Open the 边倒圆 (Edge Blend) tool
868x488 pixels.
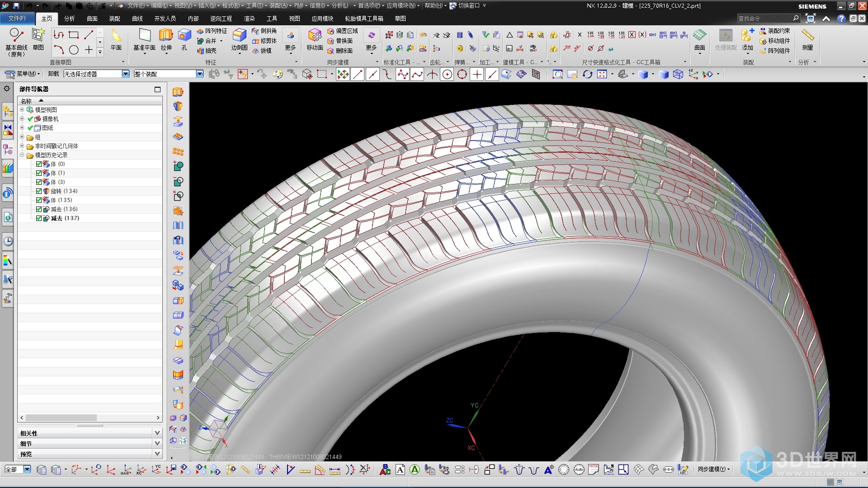pos(239,39)
